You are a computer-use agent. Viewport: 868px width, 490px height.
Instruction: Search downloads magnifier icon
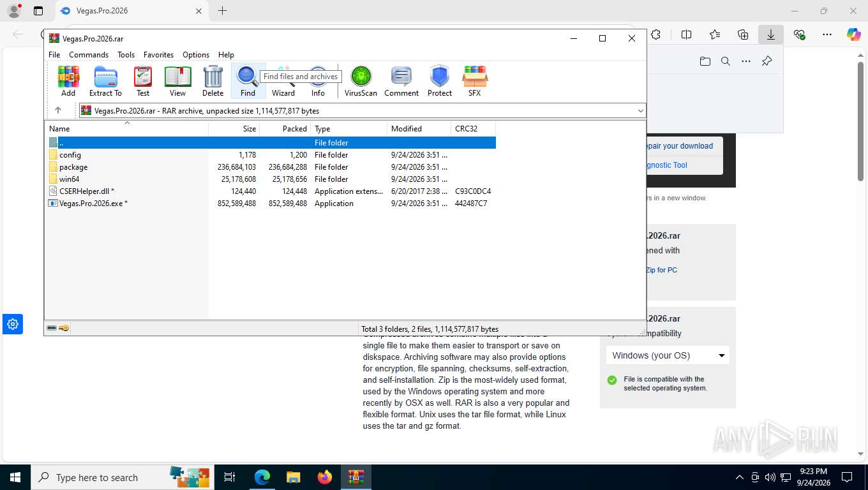click(x=726, y=61)
